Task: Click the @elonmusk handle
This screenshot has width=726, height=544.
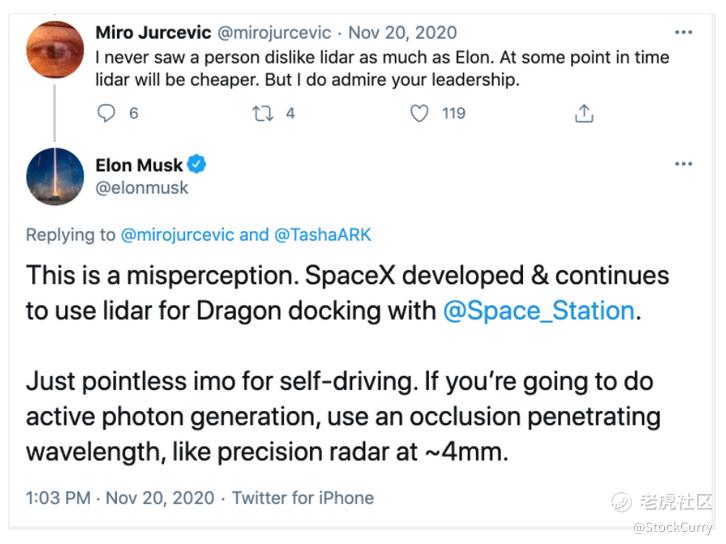Action: coord(142,187)
